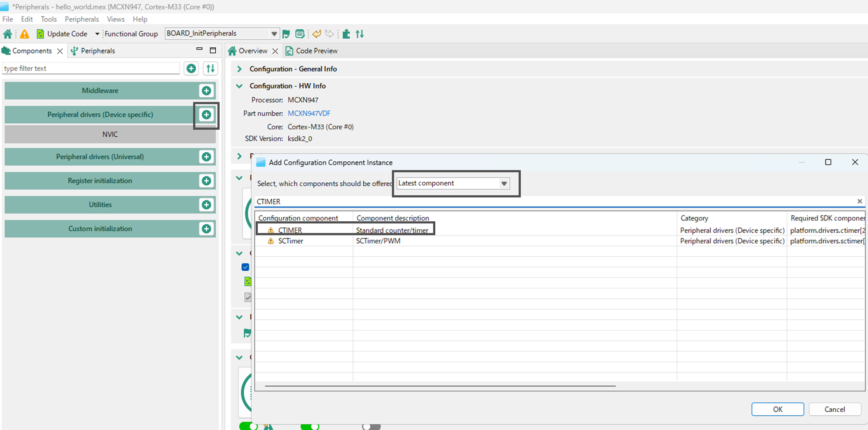The width and height of the screenshot is (868, 430).
Task: Click the undo arrow in the toolbar
Action: click(x=317, y=34)
